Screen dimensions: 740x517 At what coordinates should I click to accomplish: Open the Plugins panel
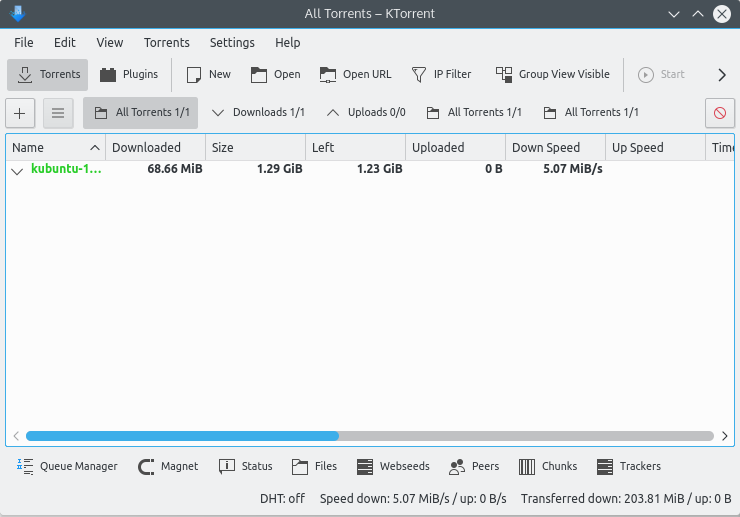pos(129,74)
